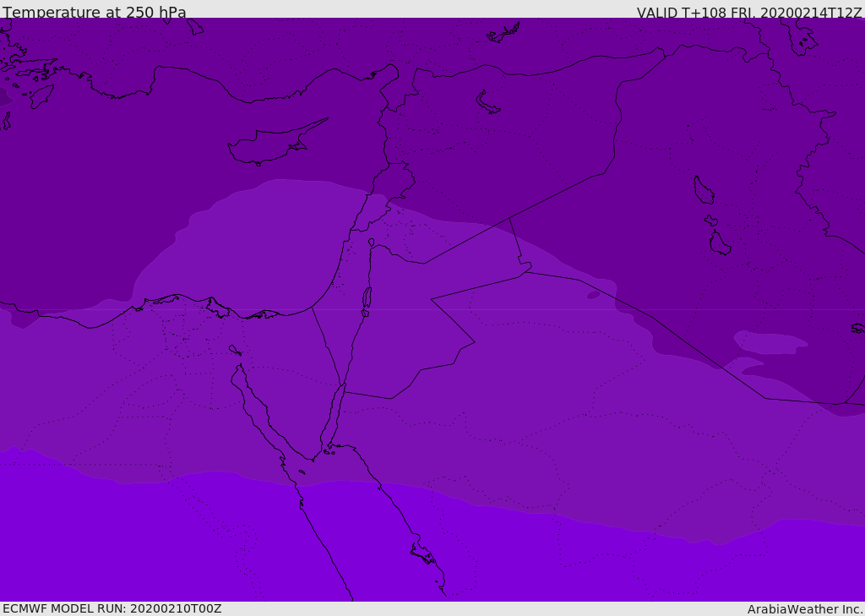Image resolution: width=865 pixels, height=616 pixels.
Task: Click the 'VALID T+108 FRI. 20200214T12Z' label
Action: tap(749, 13)
